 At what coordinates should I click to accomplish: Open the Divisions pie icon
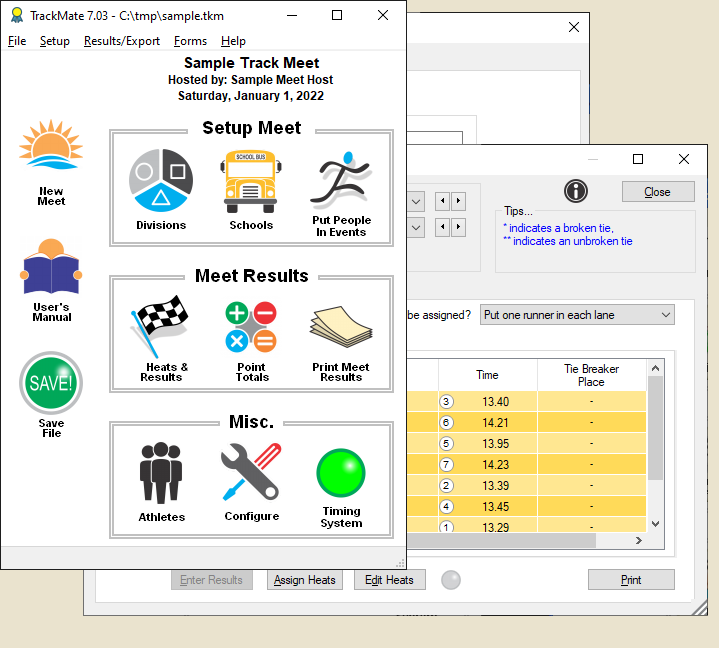pyautogui.click(x=160, y=181)
